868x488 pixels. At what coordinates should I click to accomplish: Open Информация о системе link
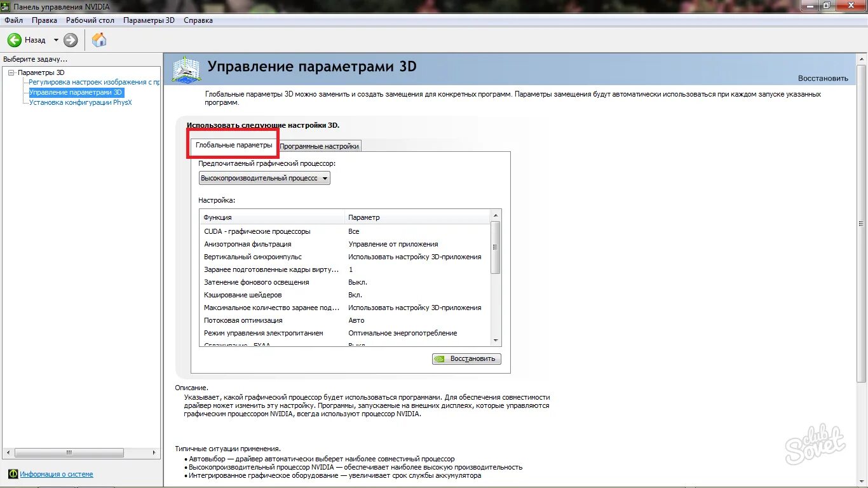tap(57, 474)
